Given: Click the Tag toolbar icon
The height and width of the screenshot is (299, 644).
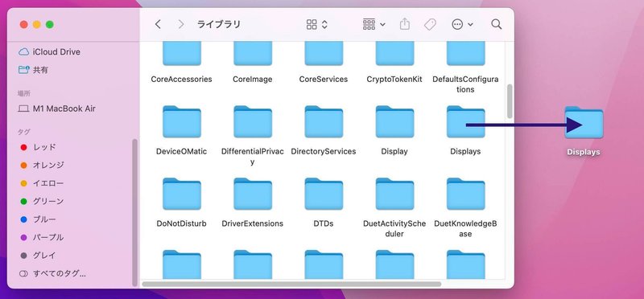Looking at the screenshot, I should point(430,25).
